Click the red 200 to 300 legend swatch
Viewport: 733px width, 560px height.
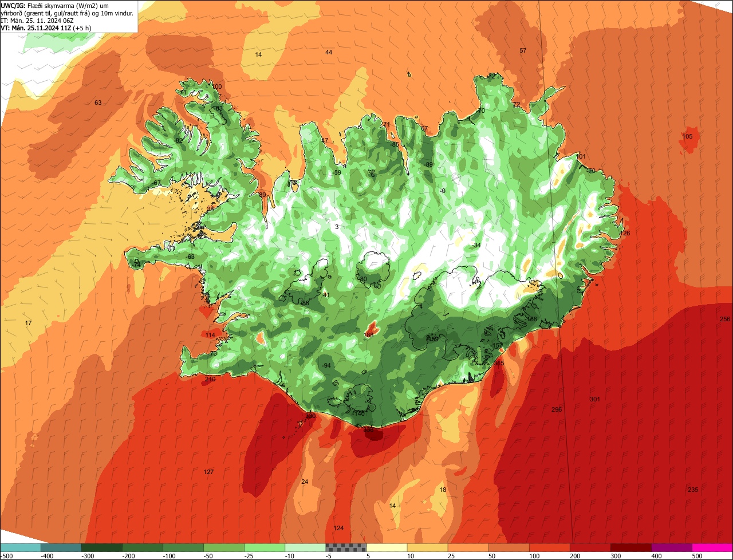coord(590,547)
